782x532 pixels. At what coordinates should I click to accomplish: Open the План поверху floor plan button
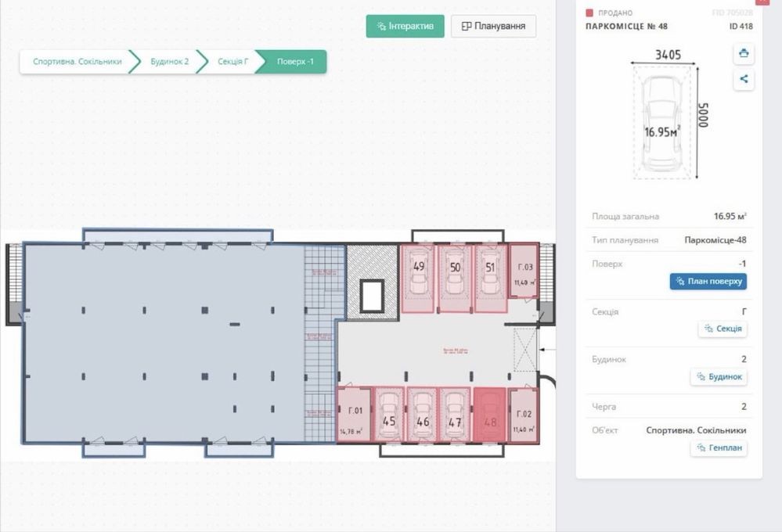pyautogui.click(x=708, y=282)
